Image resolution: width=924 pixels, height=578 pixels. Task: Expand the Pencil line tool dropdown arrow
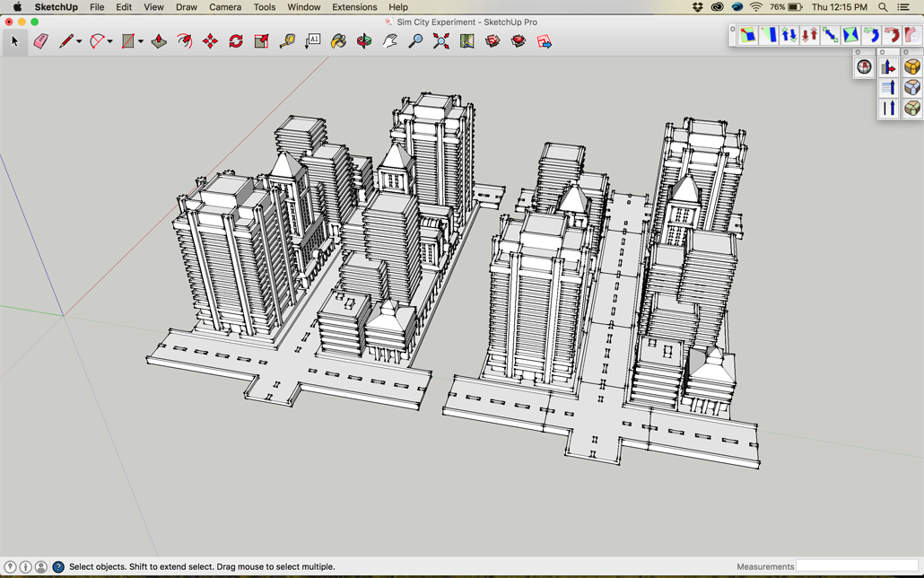pyautogui.click(x=79, y=42)
